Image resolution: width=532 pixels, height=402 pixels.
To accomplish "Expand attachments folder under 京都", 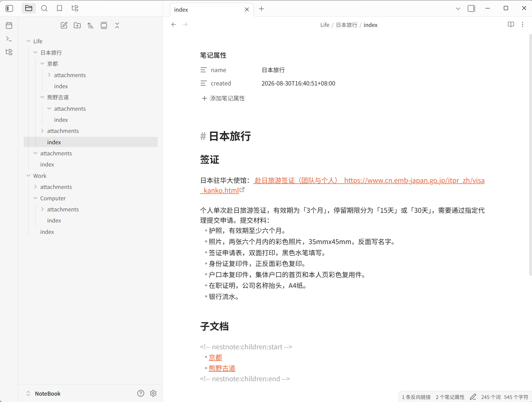I will click(49, 75).
